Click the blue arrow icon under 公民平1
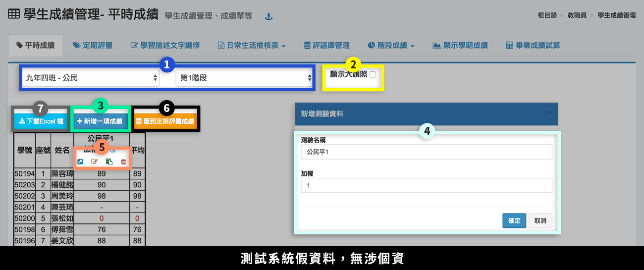This screenshot has width=644, height=270. pos(80,162)
